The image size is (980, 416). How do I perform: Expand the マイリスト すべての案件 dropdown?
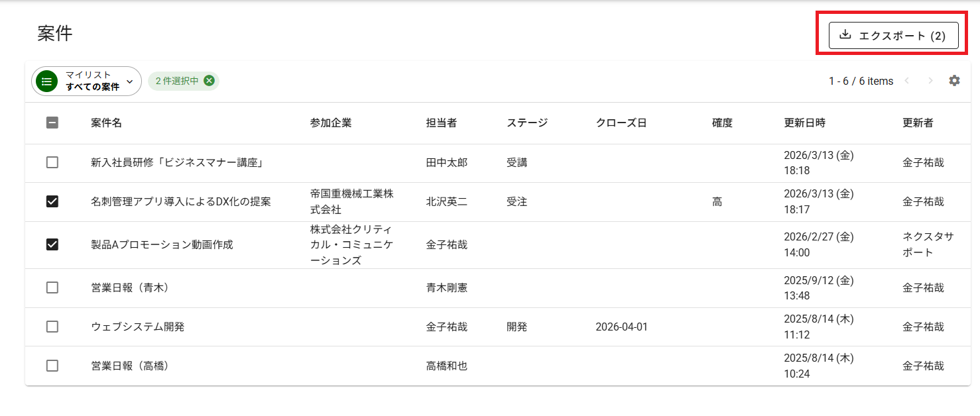click(129, 81)
